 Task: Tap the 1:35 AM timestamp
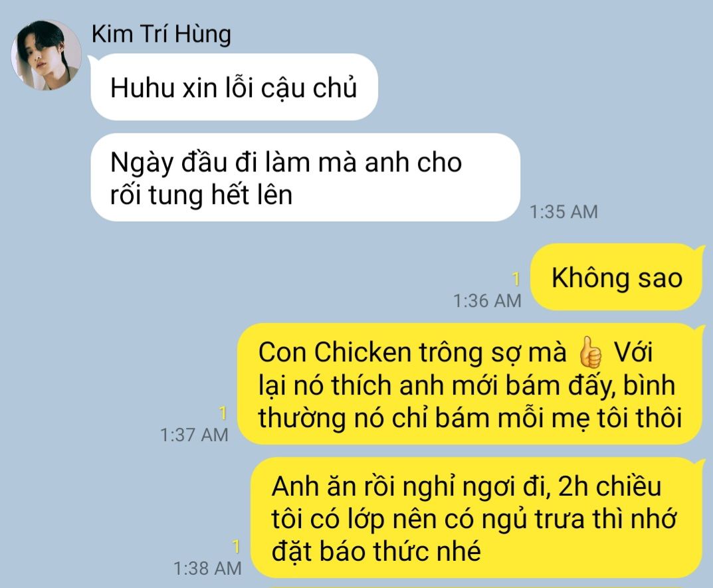[564, 212]
